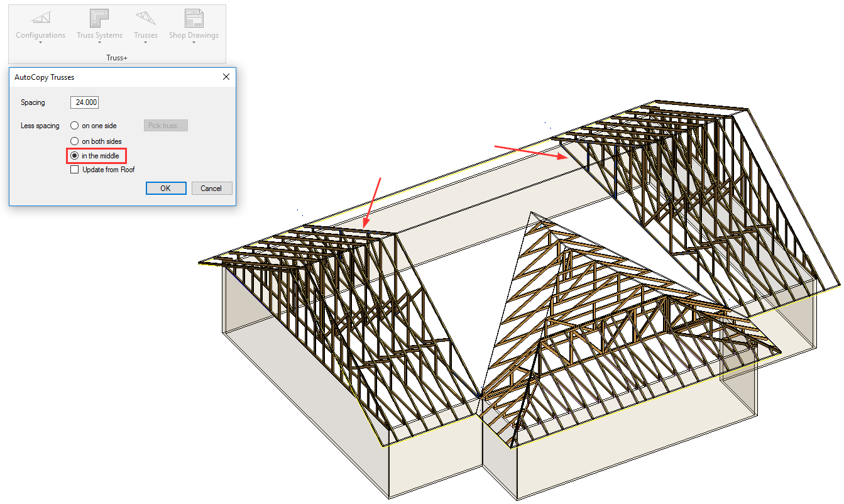Open the Configurations ribbon icon

coord(40,18)
